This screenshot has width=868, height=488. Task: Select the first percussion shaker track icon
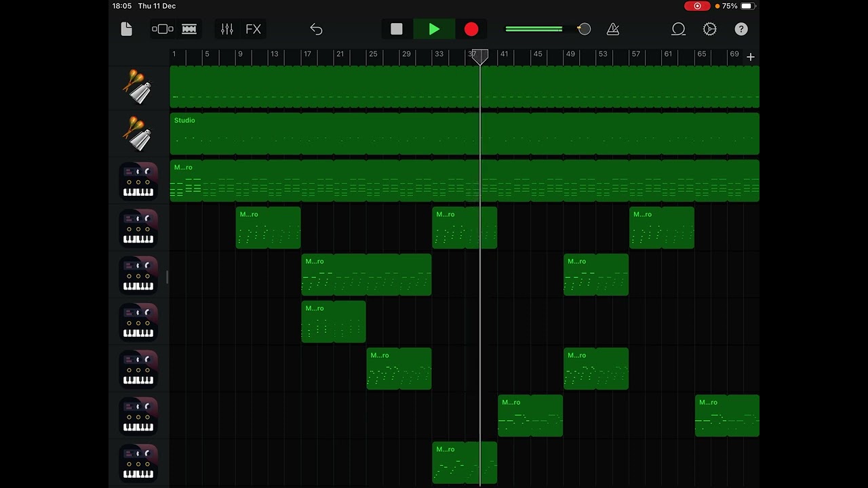[x=138, y=87]
